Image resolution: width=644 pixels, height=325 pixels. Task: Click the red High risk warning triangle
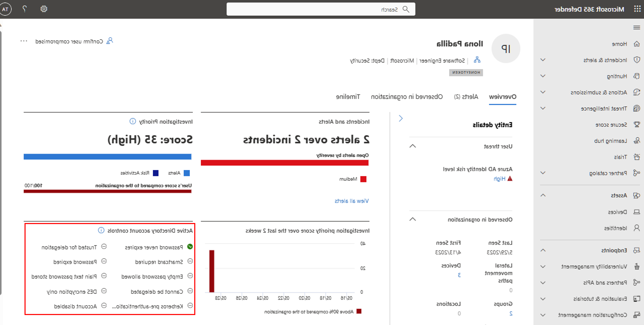510,179
